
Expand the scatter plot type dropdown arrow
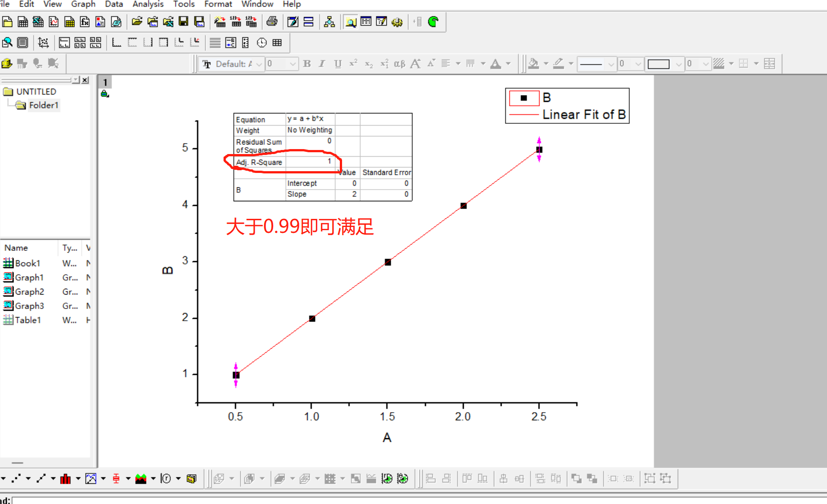[x=28, y=479]
